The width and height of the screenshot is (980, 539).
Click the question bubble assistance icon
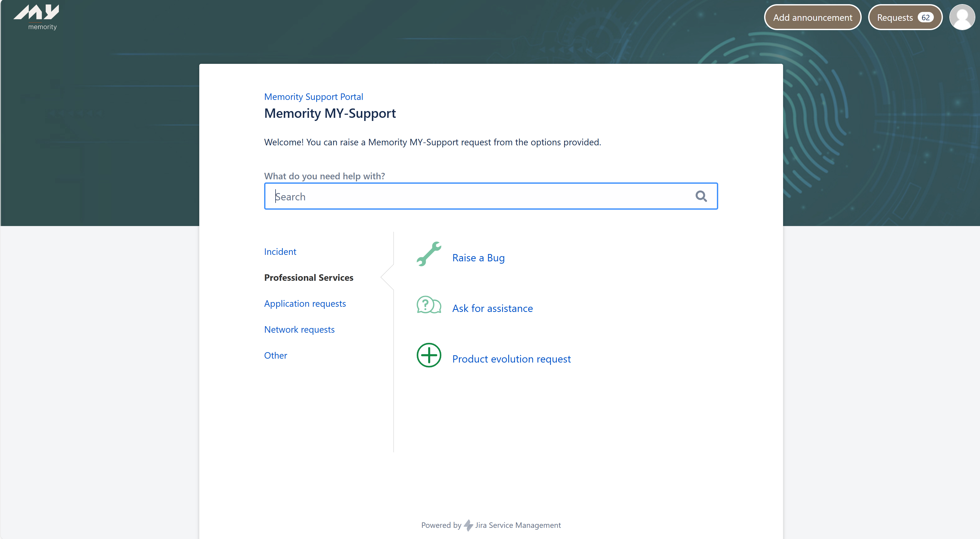click(x=429, y=305)
